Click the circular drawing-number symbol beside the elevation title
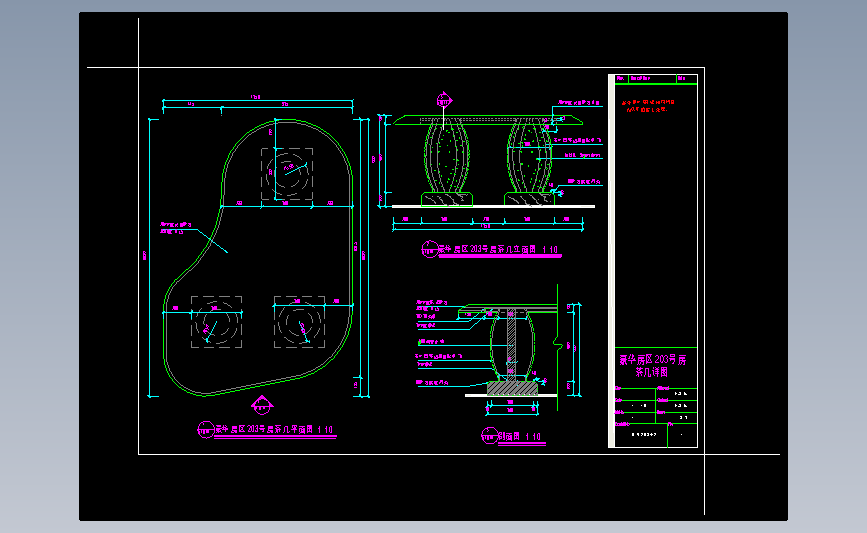 pos(430,249)
